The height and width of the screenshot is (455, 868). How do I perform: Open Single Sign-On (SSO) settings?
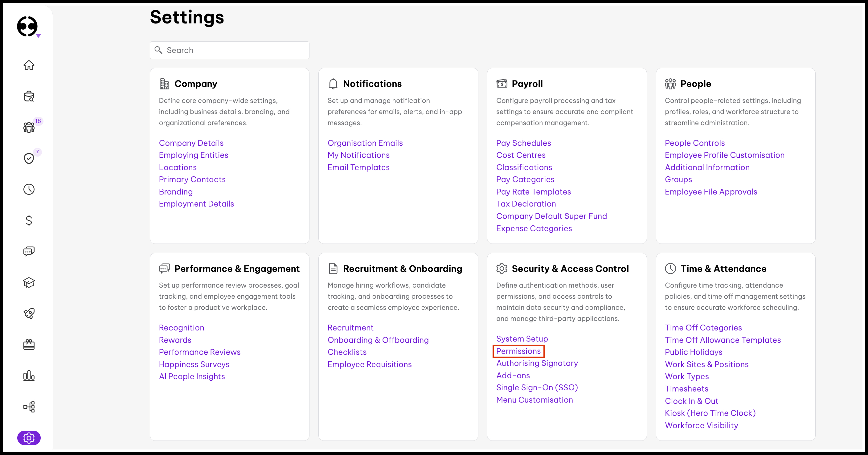point(537,387)
